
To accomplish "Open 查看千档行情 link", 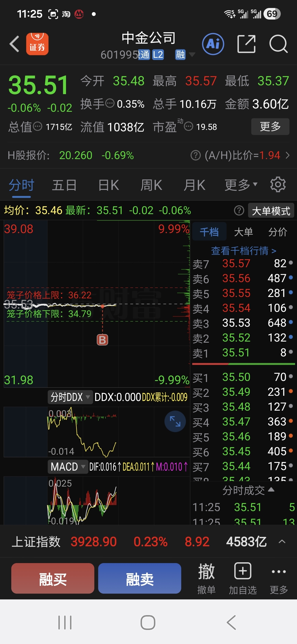I will (x=244, y=250).
